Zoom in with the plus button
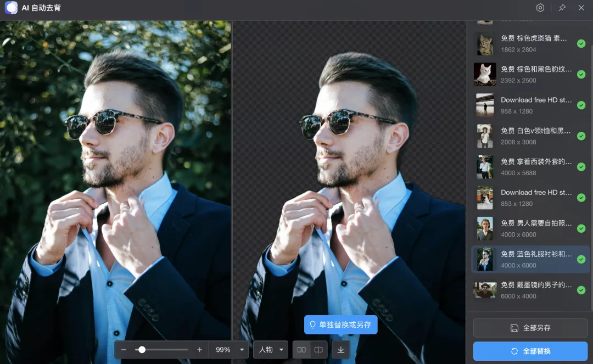The width and height of the screenshot is (593, 364). coord(200,350)
